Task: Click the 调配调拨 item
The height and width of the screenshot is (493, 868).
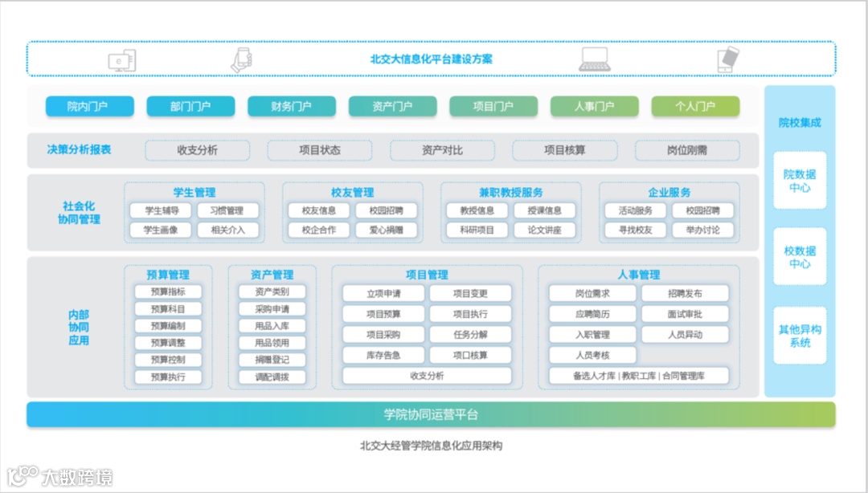Action: (x=272, y=377)
